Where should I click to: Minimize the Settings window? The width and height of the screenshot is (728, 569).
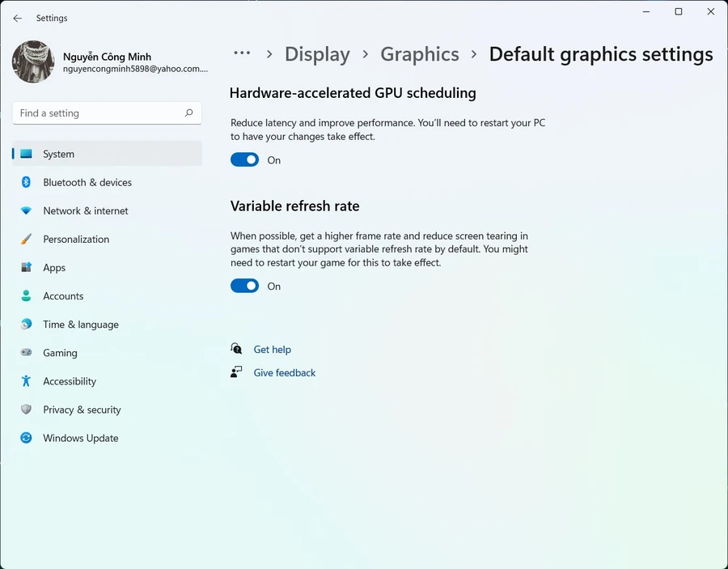point(645,11)
